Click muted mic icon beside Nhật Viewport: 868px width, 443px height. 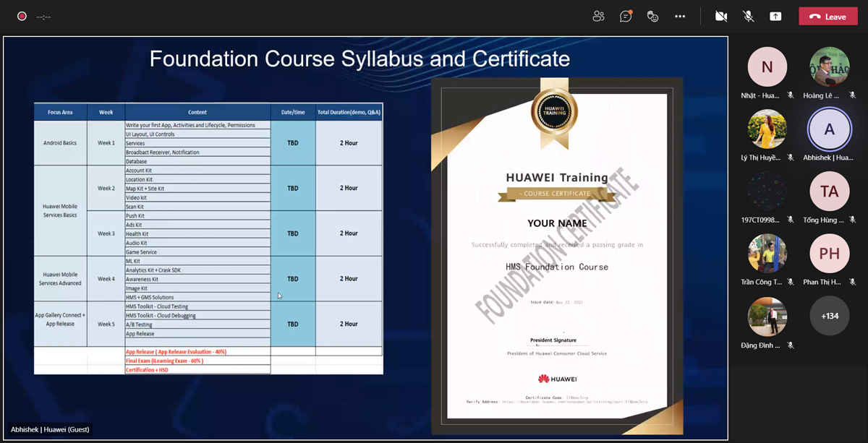791,95
